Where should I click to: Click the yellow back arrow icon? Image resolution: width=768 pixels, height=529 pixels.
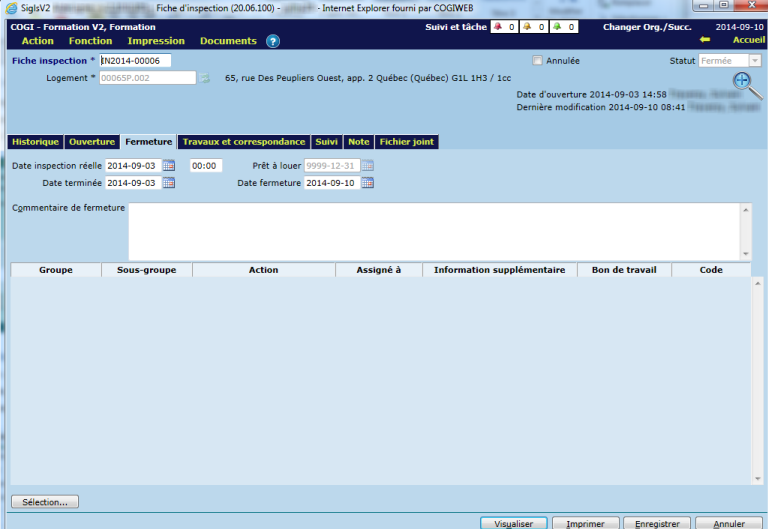tap(705, 41)
